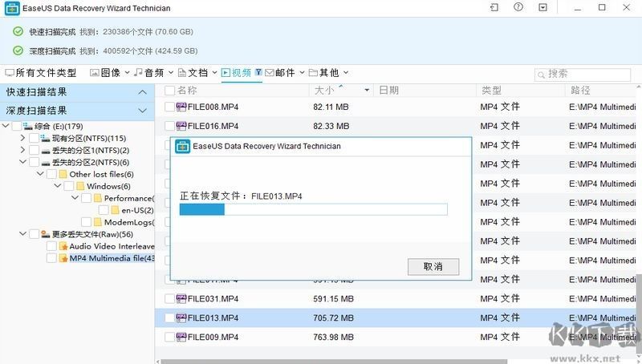Click the horizontal scrollbar at bottom
The width and height of the screenshot is (642, 364).
[334, 362]
